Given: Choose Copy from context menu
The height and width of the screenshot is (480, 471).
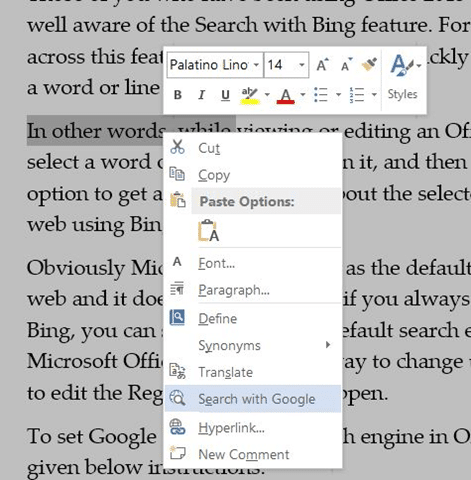Looking at the screenshot, I should pos(253,175).
